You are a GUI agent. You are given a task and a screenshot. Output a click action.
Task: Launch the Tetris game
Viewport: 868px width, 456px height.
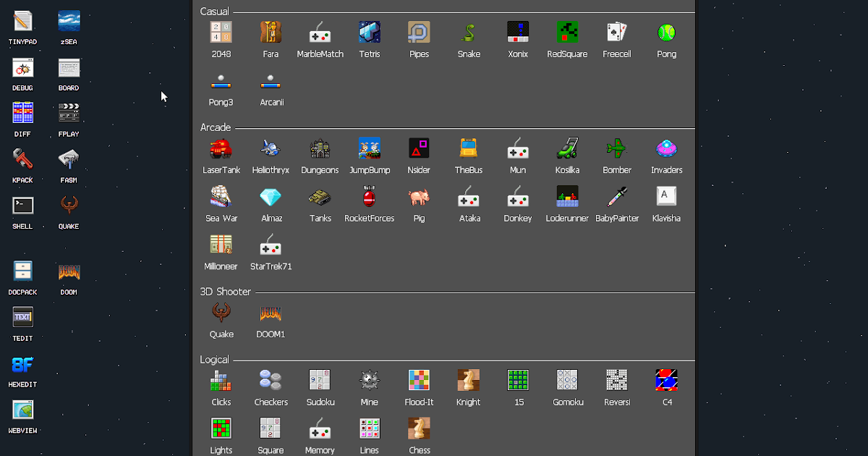[370, 33]
